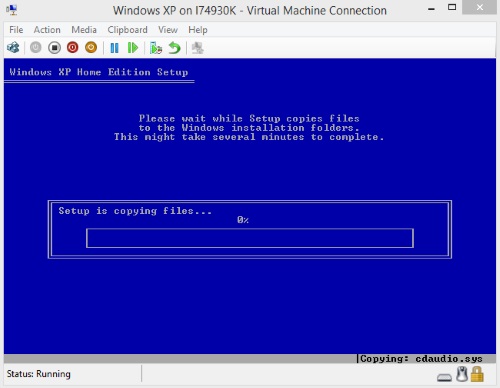Click the keyboard icon in status bar
This screenshot has height=388, width=500.
click(x=444, y=377)
